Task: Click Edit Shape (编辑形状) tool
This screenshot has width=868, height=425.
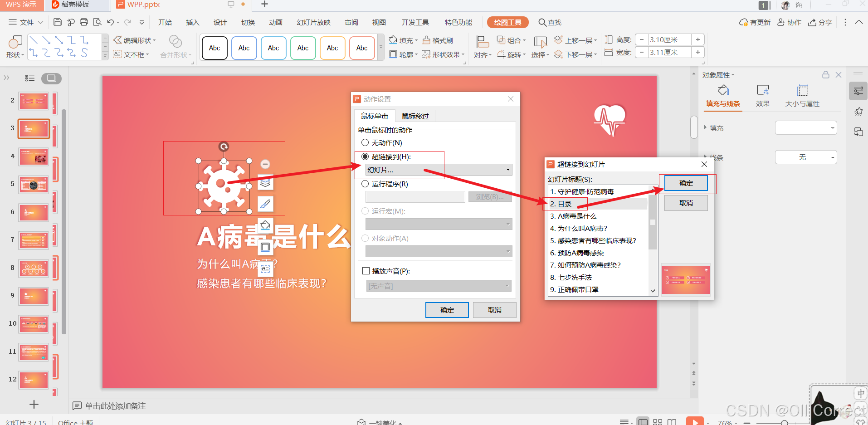Action: (134, 40)
